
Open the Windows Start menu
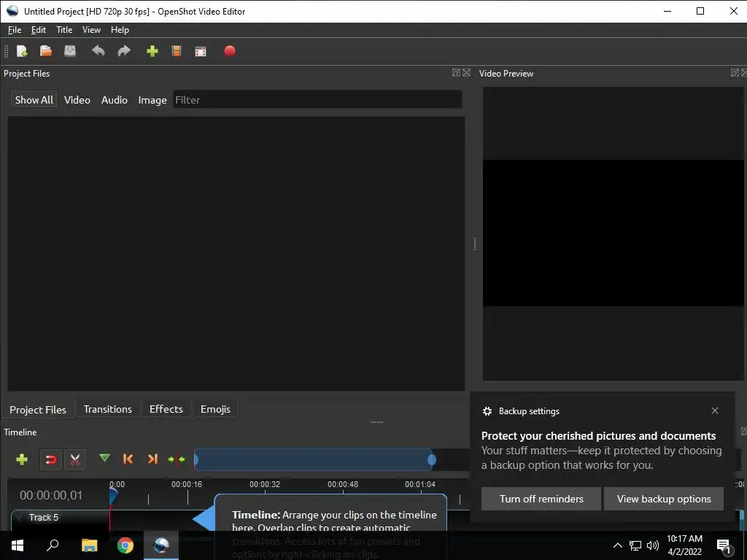pyautogui.click(x=18, y=545)
